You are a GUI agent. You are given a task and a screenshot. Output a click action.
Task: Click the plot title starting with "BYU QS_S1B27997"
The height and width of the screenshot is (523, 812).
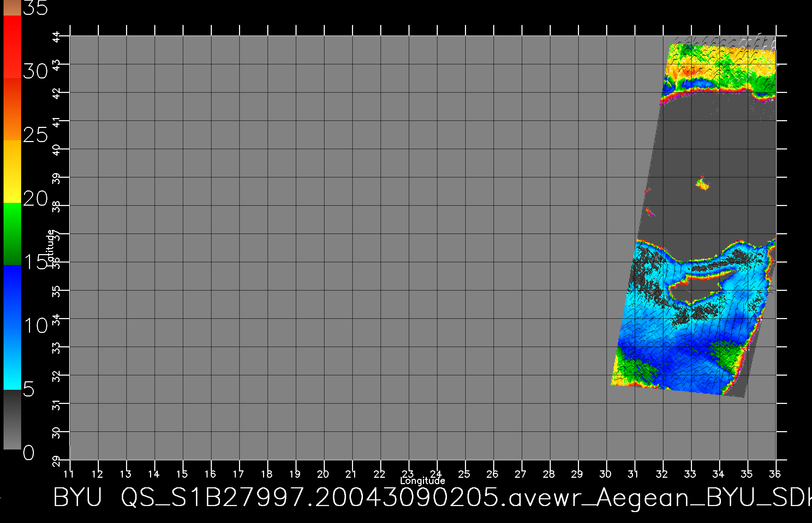click(x=432, y=498)
